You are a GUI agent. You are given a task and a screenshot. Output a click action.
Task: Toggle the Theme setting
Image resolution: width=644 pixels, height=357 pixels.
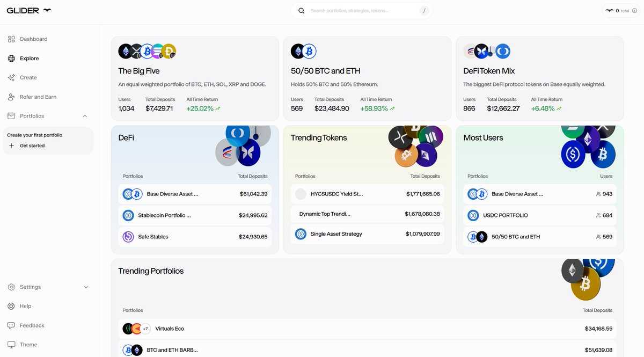point(28,345)
